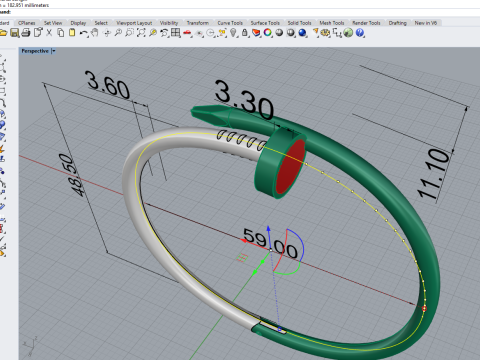
Task: Click the 4 Viewports grid icon
Action: (x=176, y=33)
